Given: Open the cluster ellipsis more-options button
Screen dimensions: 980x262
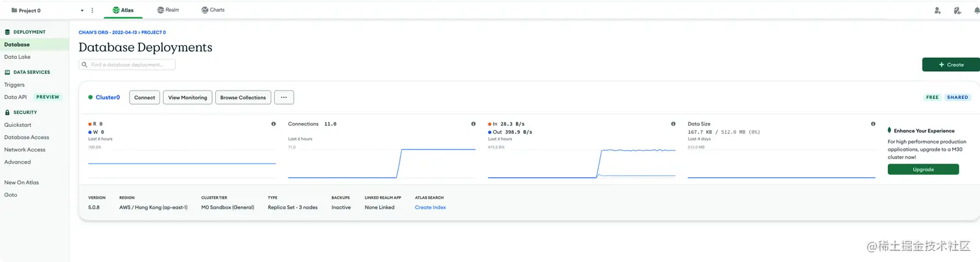Looking at the screenshot, I should tap(284, 97).
